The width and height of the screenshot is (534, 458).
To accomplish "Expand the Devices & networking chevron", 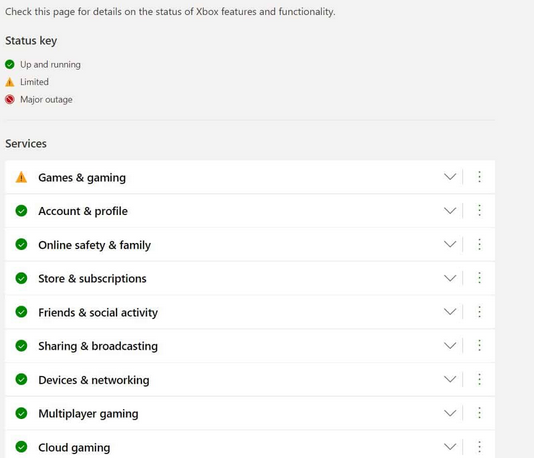I will click(450, 379).
